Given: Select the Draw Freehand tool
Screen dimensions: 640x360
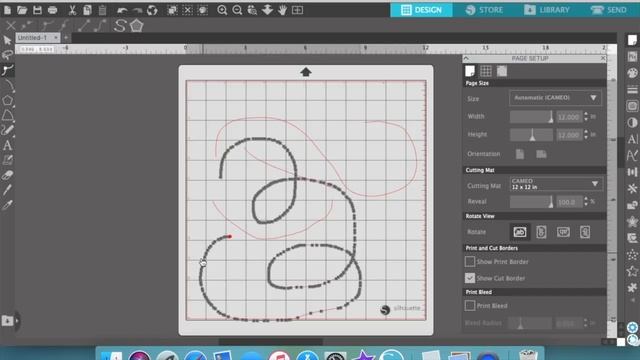Looking at the screenshot, I should coord(7,130).
